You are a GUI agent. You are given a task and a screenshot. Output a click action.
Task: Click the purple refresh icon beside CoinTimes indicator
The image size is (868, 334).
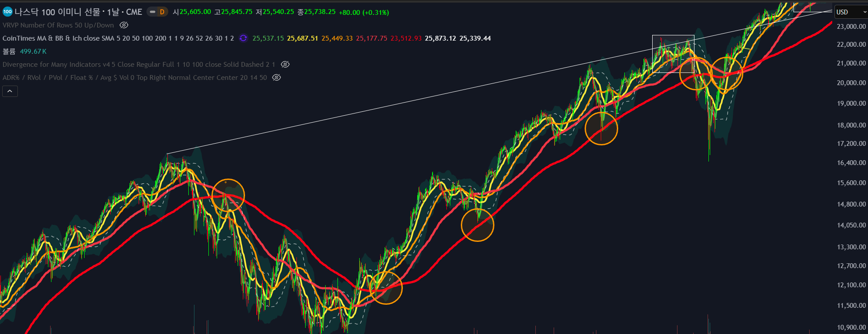(243, 38)
